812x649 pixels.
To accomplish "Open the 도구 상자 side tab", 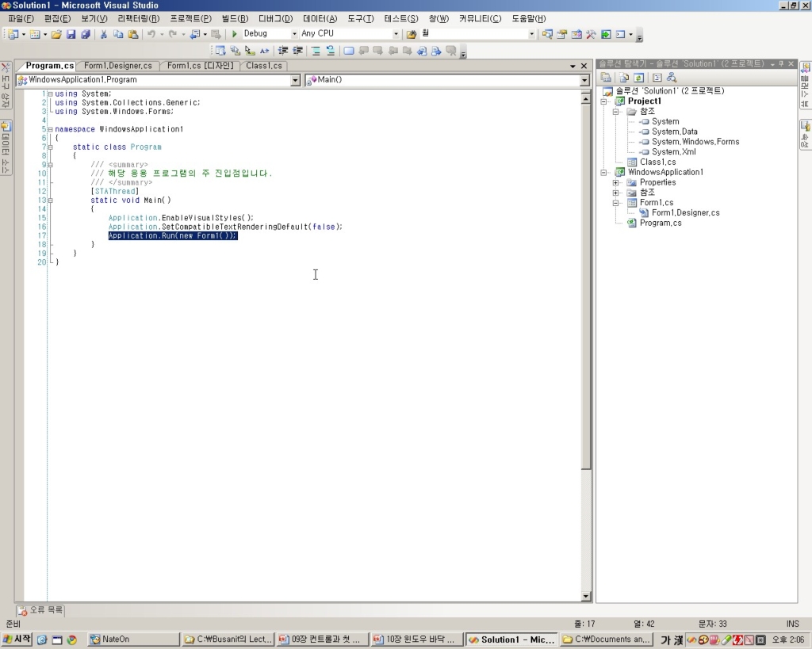I will (6, 86).
